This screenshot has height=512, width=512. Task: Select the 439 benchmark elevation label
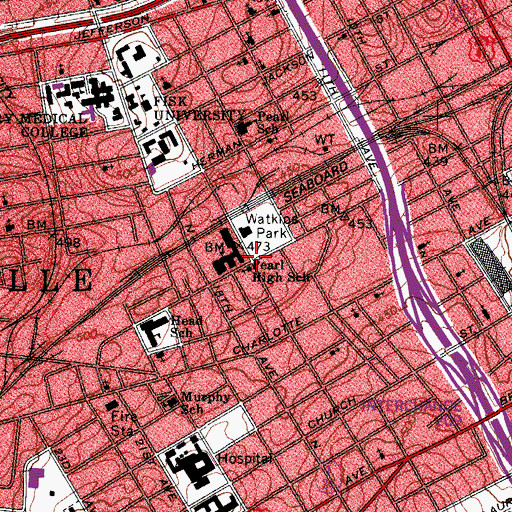coord(436,162)
